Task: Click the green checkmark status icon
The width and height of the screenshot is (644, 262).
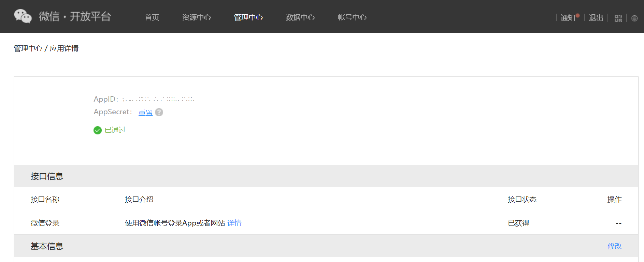Action: coord(98,130)
